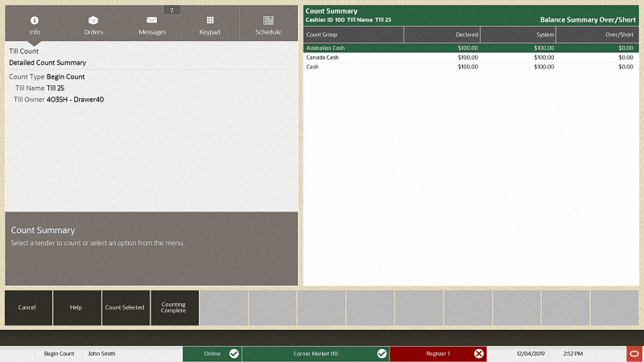Click the Balance Summary Over/Short label
The image size is (644, 362).
tap(588, 19)
